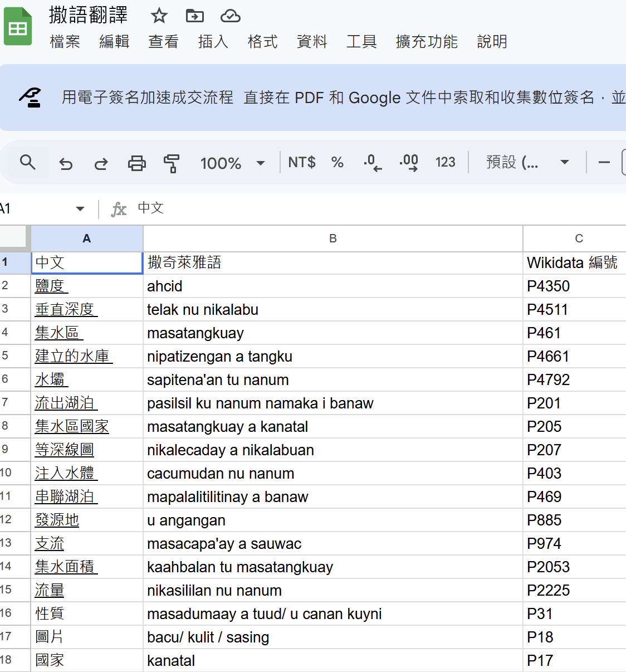Open the 發源地 link
626x672 pixels.
[57, 520]
